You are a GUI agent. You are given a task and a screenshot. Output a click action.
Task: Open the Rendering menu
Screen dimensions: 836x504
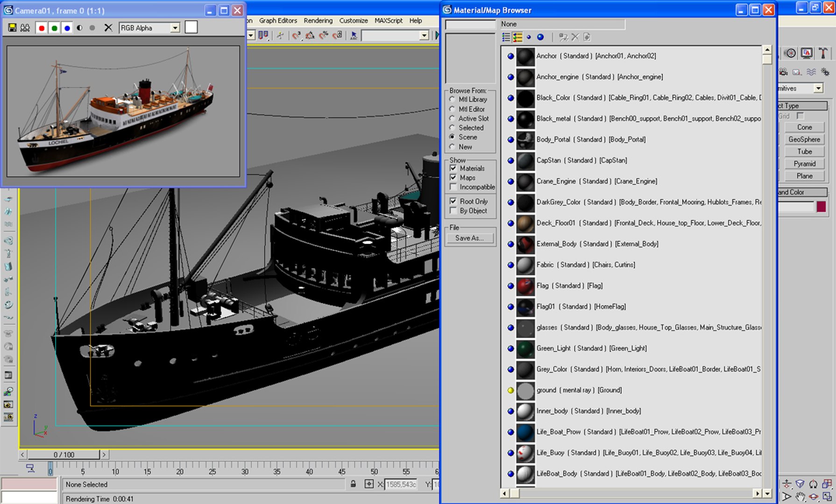click(x=318, y=21)
